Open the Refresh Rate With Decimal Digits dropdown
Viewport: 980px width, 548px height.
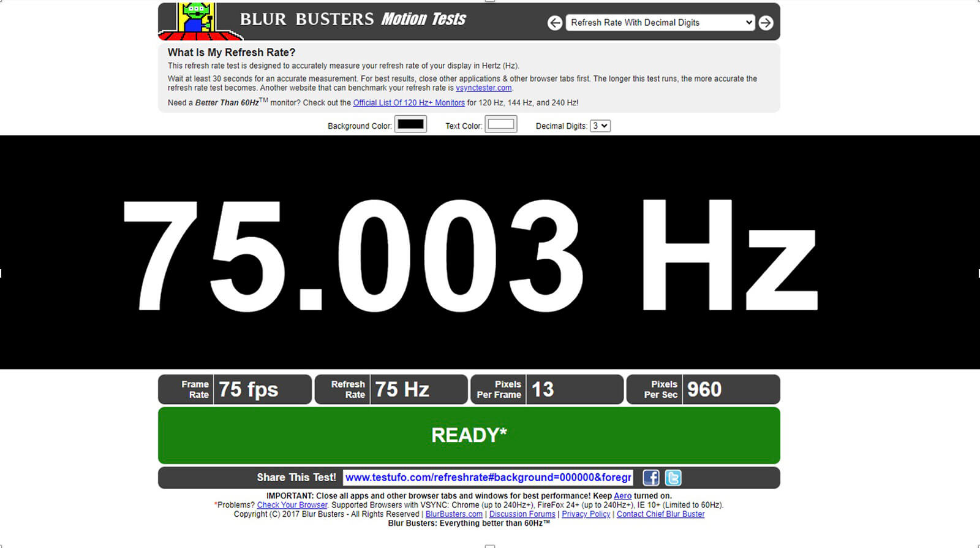[660, 23]
